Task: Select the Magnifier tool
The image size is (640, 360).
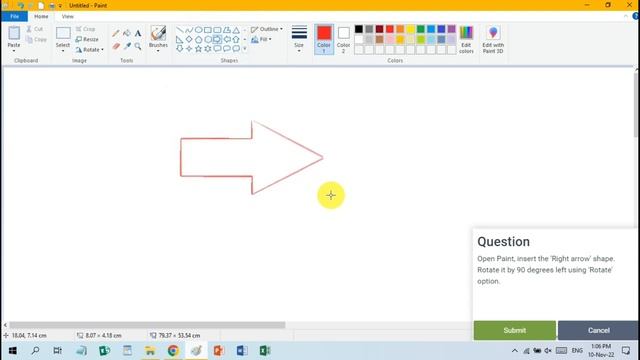Action: coord(138,47)
